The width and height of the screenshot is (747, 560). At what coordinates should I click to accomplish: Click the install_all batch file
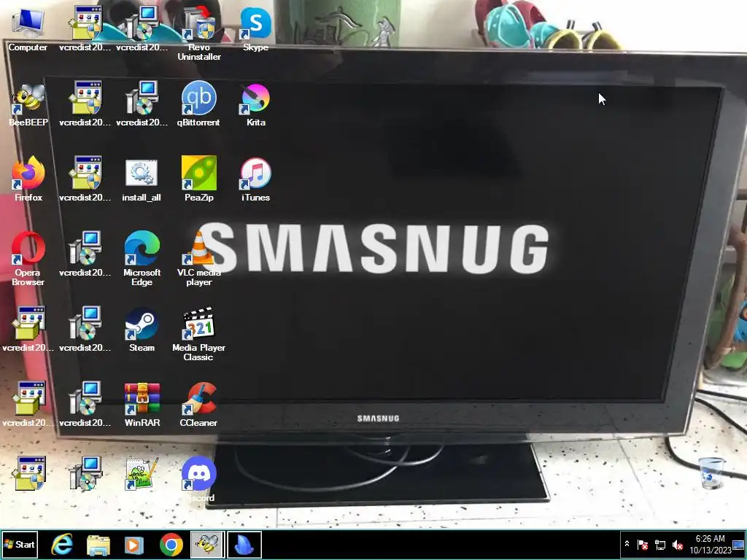[x=142, y=179]
